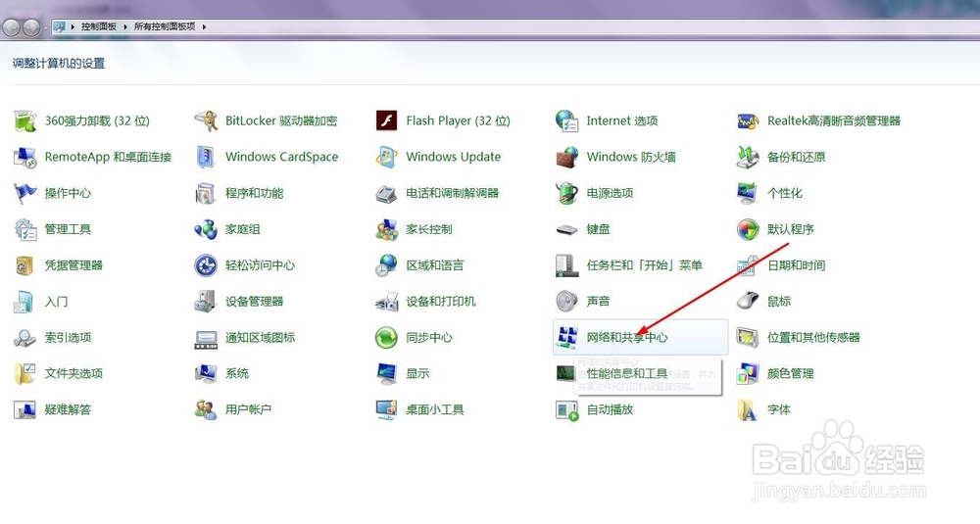Screen dimensions: 980x524
Task: Click the 备份和还原 icon
Action: coord(748,157)
